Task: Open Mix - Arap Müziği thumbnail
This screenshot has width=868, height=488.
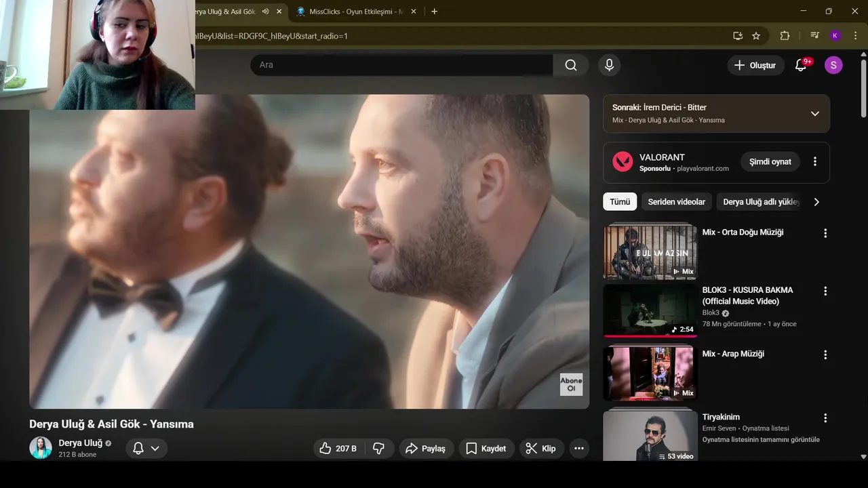Action: [650, 373]
